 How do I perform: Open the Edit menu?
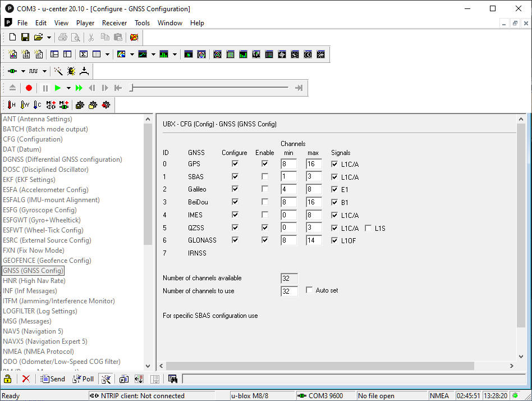click(41, 23)
